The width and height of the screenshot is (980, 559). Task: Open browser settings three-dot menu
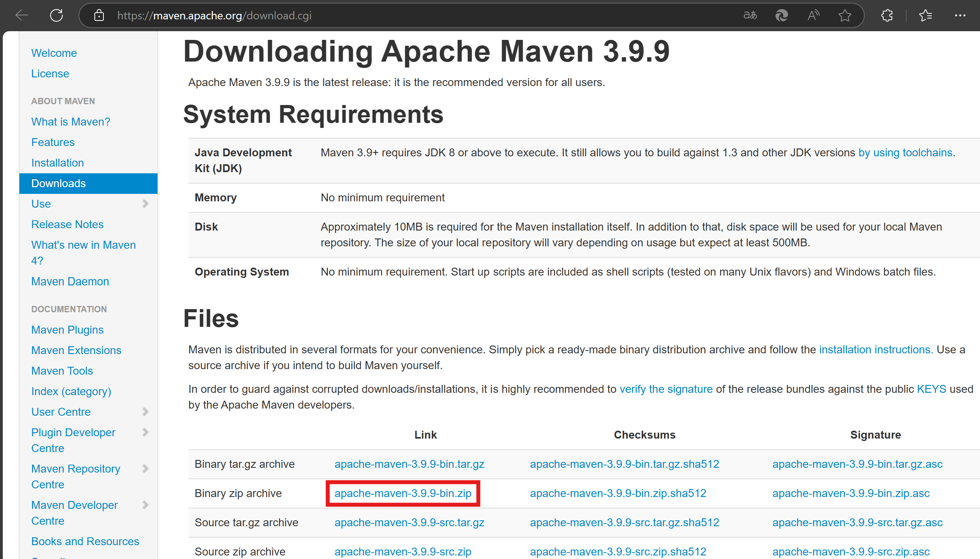[x=960, y=15]
